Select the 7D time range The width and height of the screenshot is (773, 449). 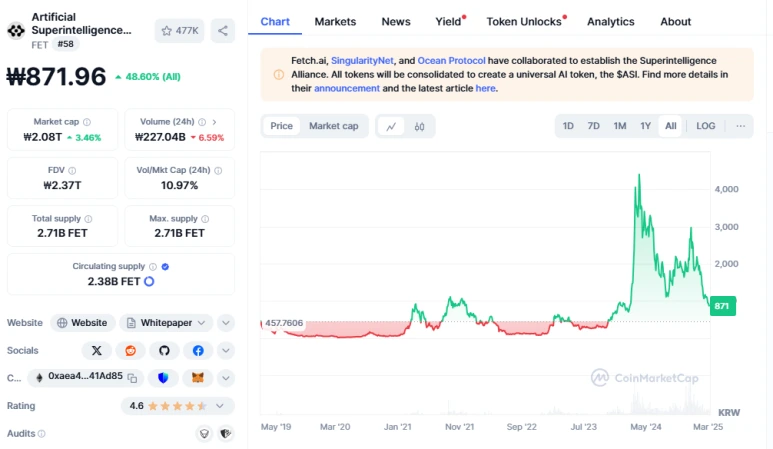[x=594, y=126]
